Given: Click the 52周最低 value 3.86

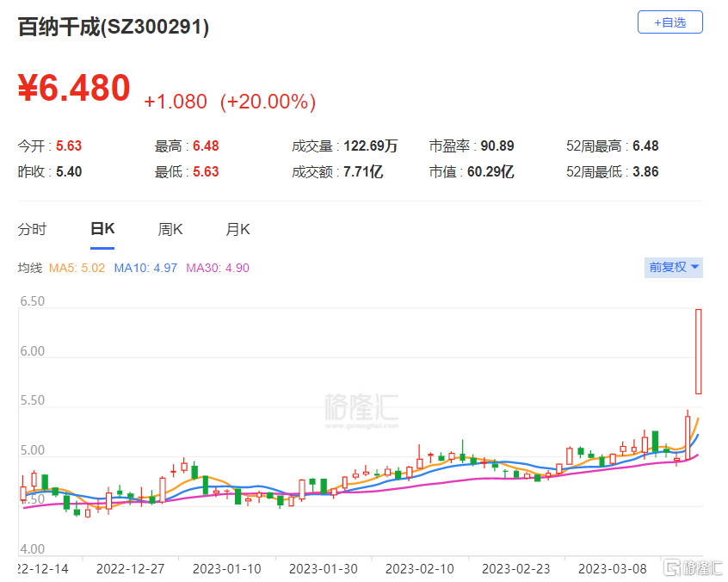Looking at the screenshot, I should (x=645, y=172).
